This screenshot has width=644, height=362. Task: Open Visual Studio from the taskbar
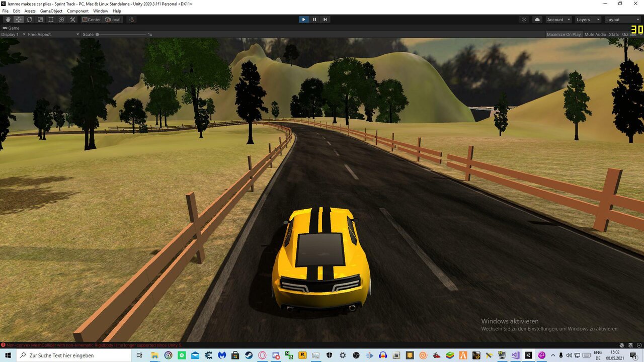pos(515,355)
